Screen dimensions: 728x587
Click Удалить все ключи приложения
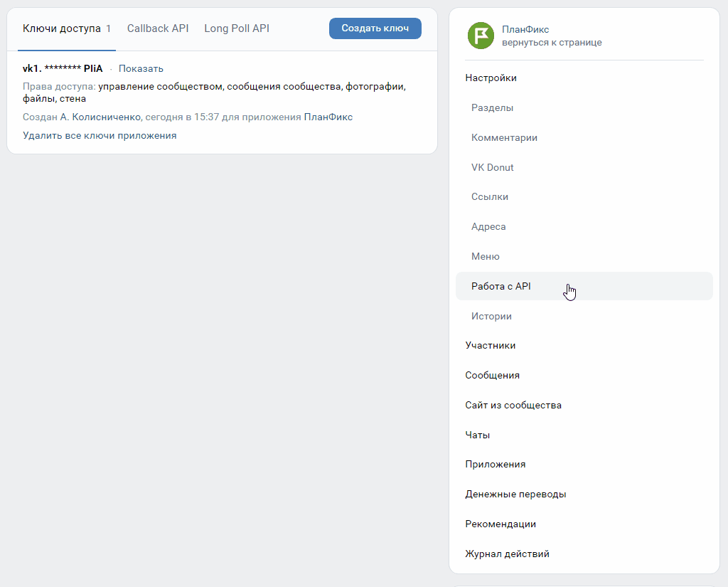tap(100, 136)
